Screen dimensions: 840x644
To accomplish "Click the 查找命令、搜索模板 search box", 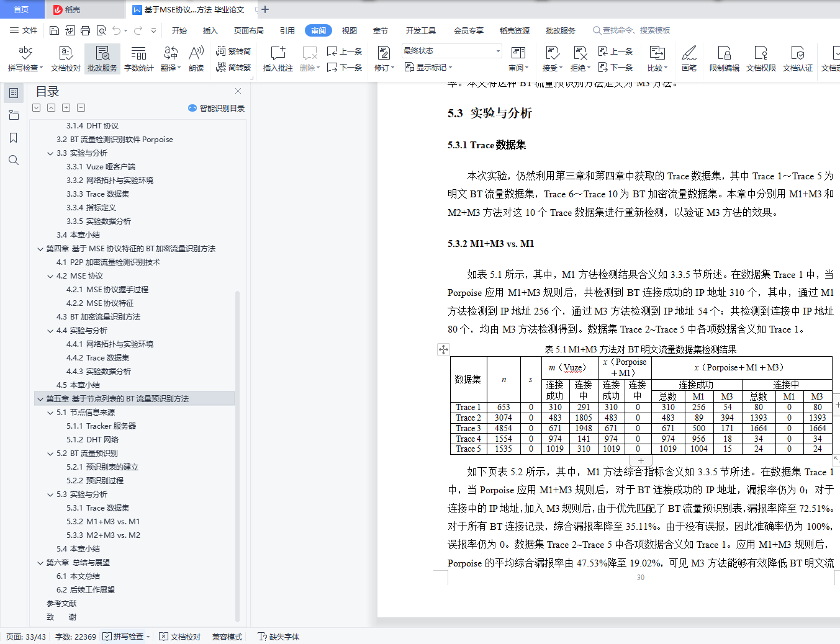I will pos(631,30).
